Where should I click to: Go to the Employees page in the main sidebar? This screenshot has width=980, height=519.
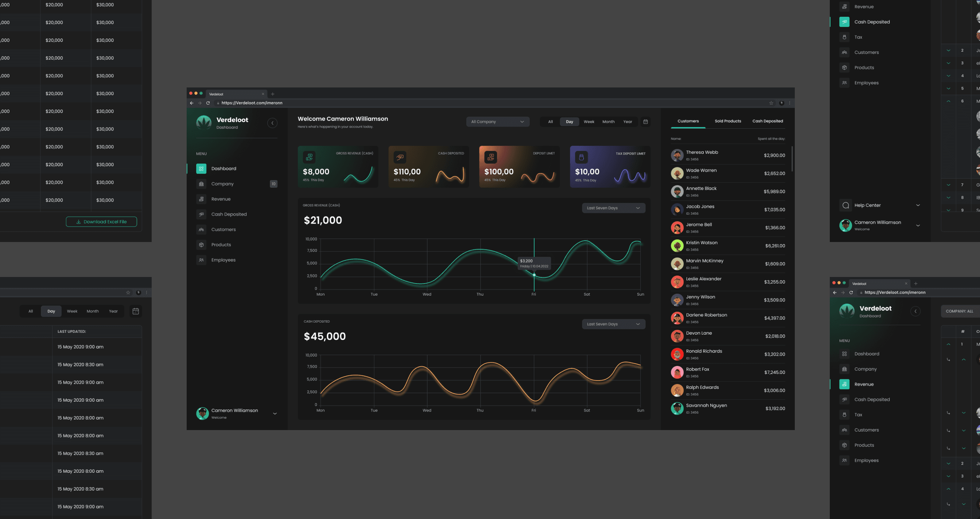point(223,260)
